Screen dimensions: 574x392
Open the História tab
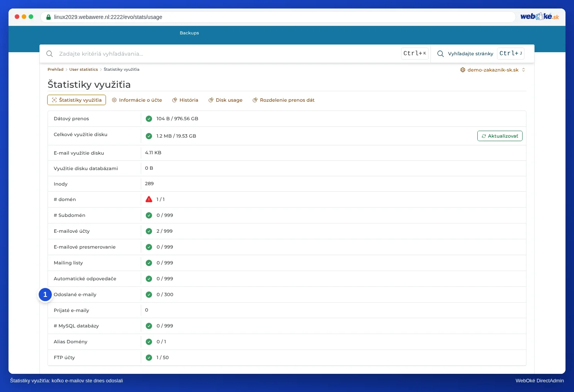click(x=185, y=100)
